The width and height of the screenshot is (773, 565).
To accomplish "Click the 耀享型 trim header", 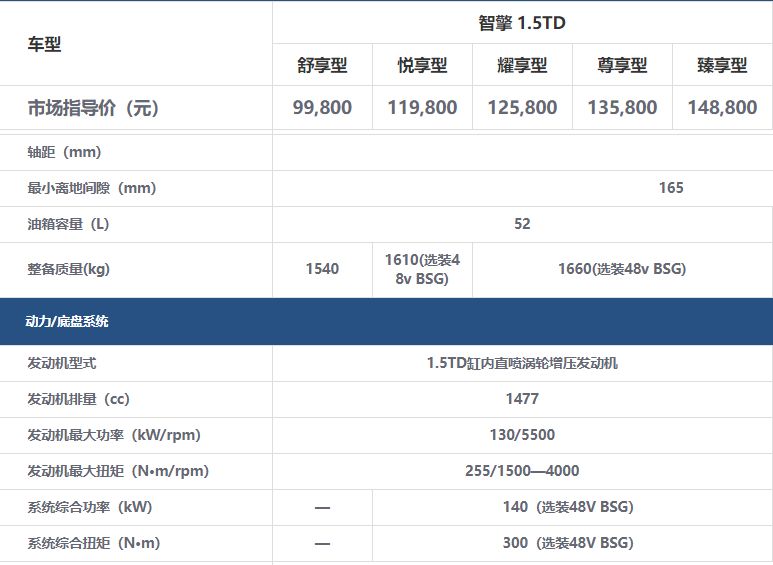I will 523,65.
